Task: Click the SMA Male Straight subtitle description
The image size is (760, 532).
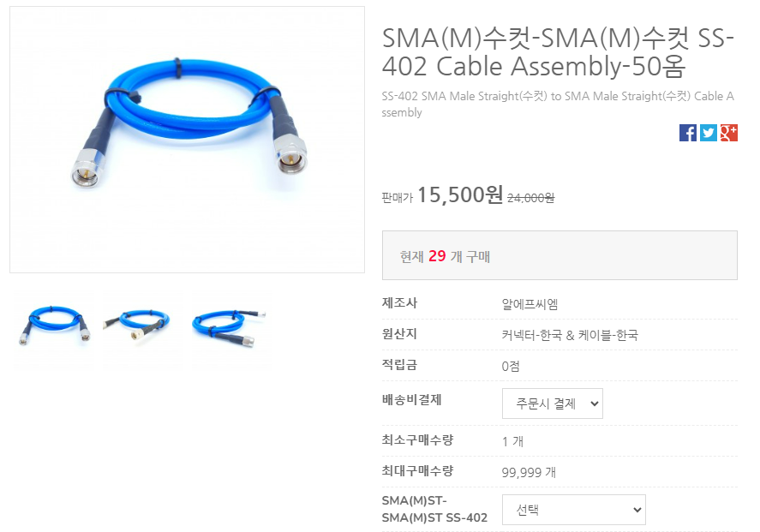Action: tap(558, 105)
